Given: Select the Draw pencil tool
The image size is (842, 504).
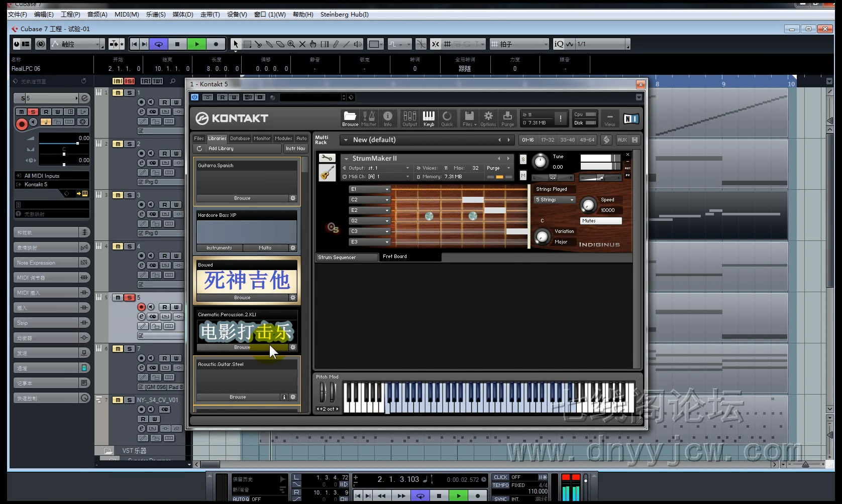Looking at the screenshot, I should tap(336, 44).
